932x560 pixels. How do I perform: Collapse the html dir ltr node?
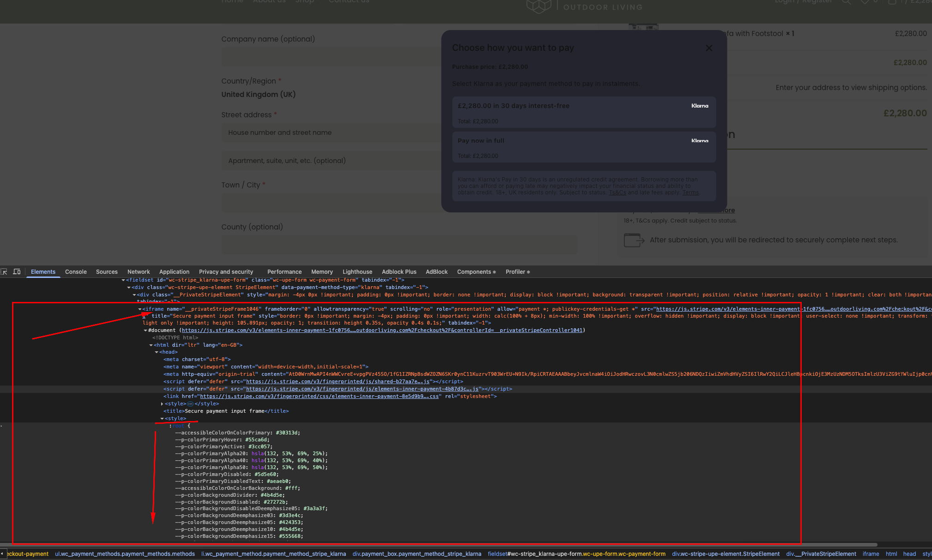[151, 345]
